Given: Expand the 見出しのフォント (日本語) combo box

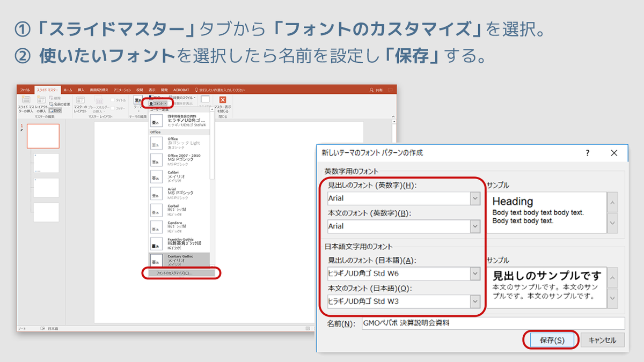Looking at the screenshot, I should tap(475, 274).
